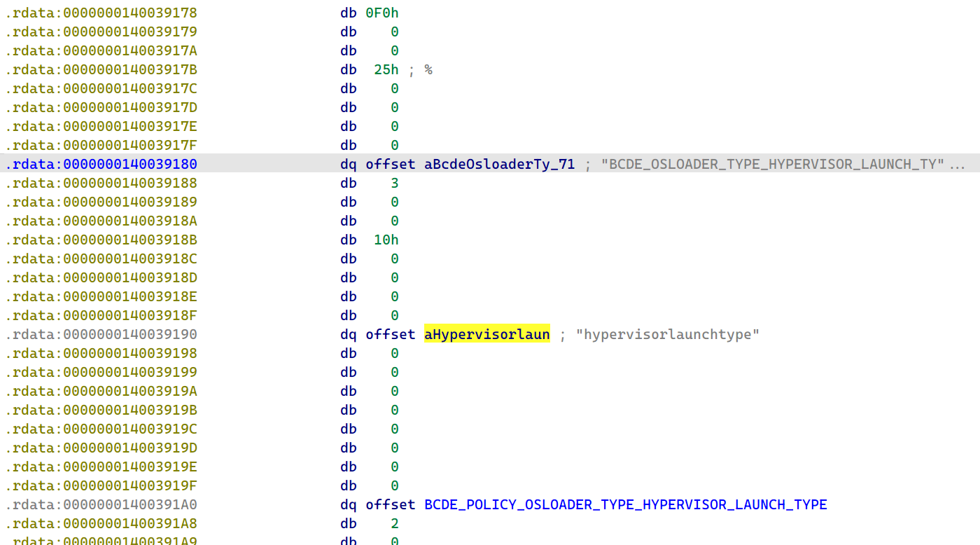Screen dimensions: 980x545
Task: Click the ellipsis after the truncated string comment
Action: 958,165
